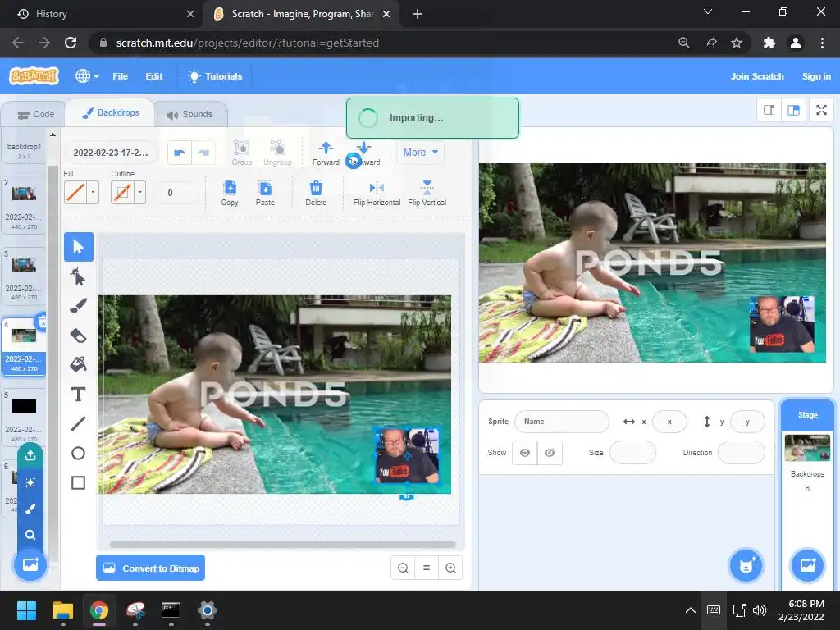Select the Text tool
Screen dimensions: 840x630
78,395
